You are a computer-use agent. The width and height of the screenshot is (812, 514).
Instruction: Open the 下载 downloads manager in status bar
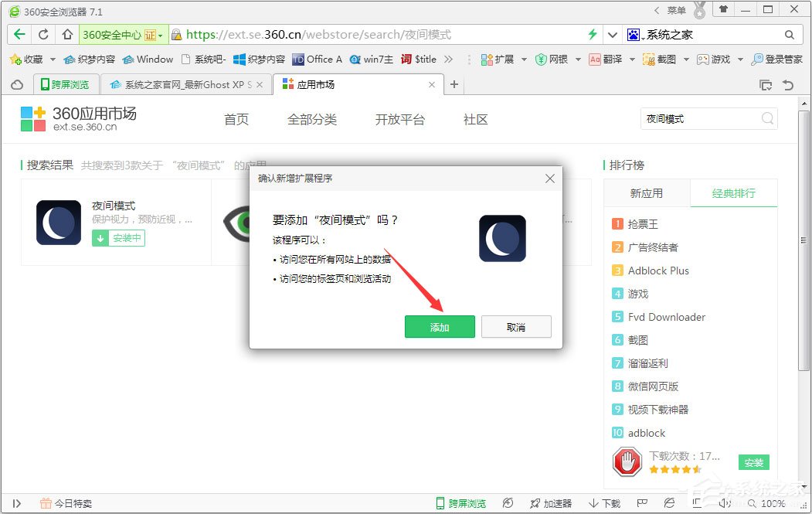pos(604,503)
